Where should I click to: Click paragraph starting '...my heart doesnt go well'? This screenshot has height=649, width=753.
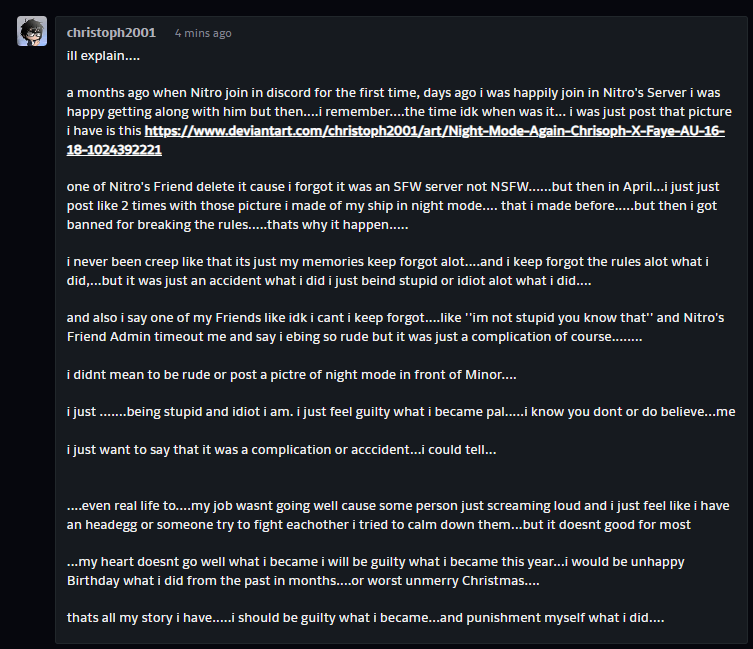click(376, 571)
